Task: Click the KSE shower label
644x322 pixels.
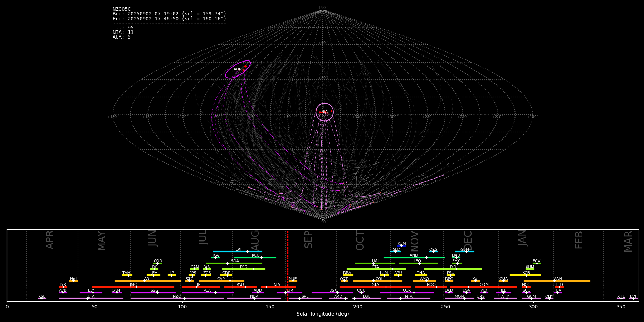Action: pos(42,297)
